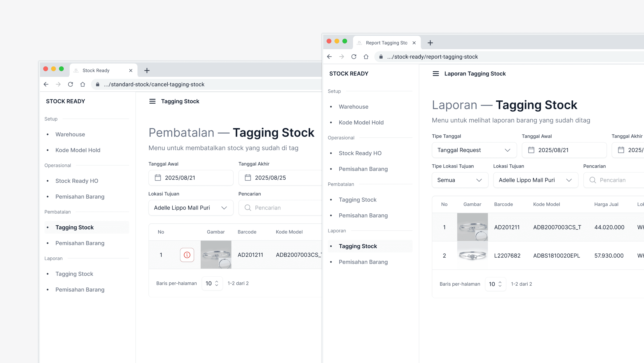Click the red info icon in row 1
The width and height of the screenshot is (644, 363).
187,255
